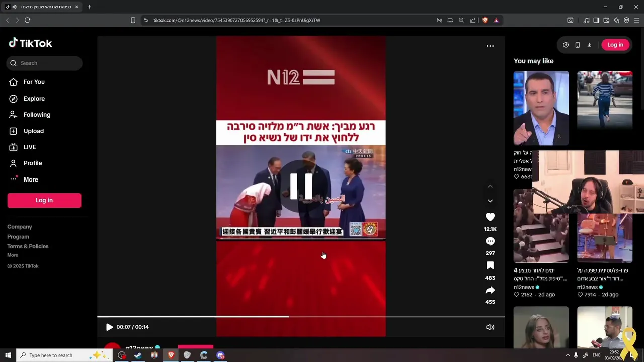Click the download desktop app icon
The image size is (644, 362).
(589, 45)
